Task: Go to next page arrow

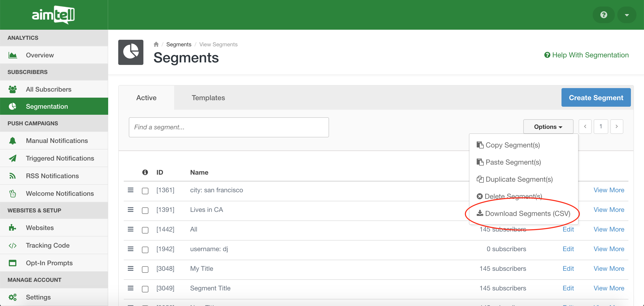Action: 617,127
